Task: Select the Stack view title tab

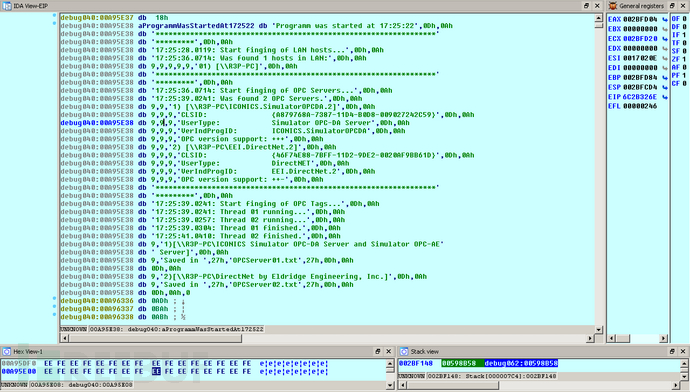Action: (x=424, y=352)
